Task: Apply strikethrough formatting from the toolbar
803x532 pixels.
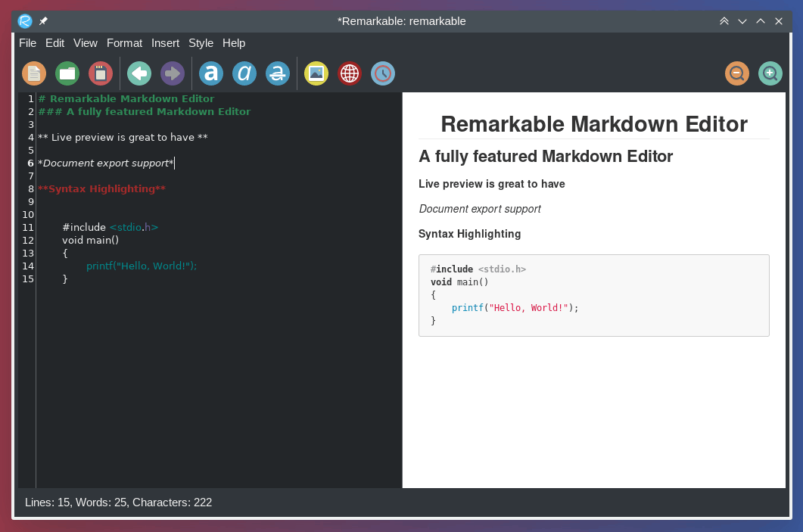Action: pos(278,73)
